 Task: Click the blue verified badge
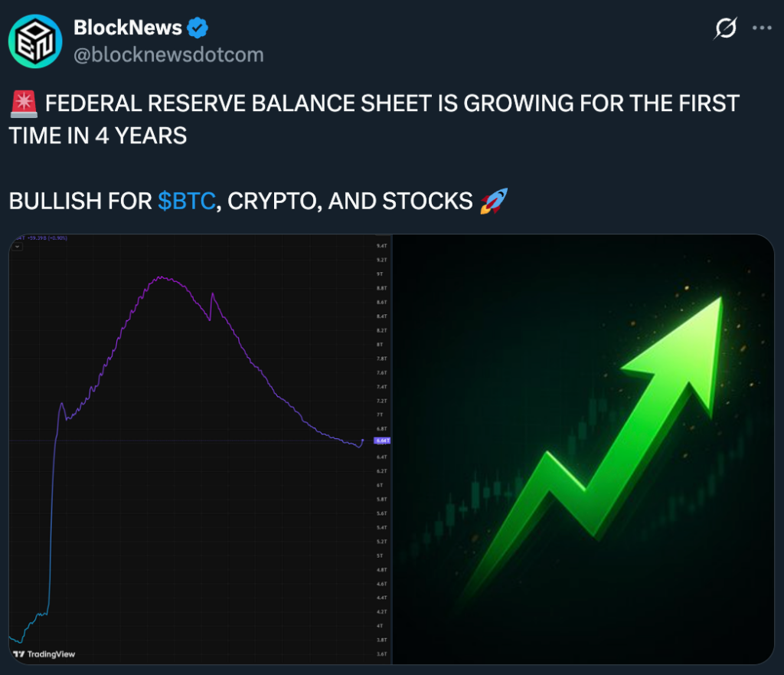(x=198, y=28)
